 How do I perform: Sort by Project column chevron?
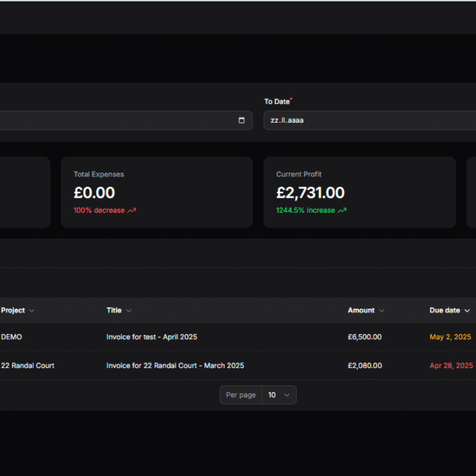point(31,311)
